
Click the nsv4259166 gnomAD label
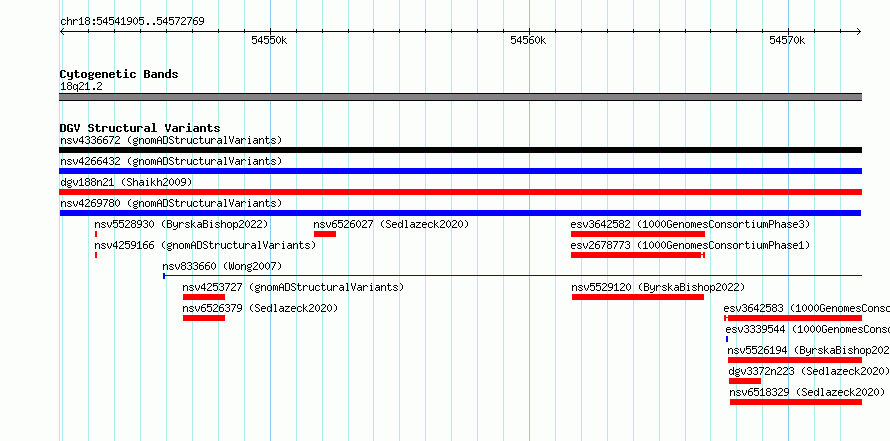pyautogui.click(x=205, y=245)
